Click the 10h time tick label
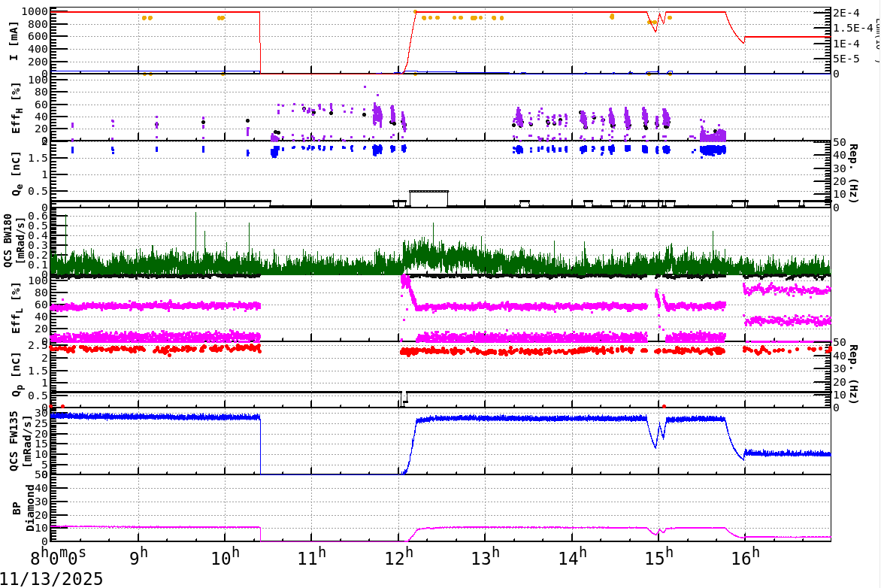 225,559
